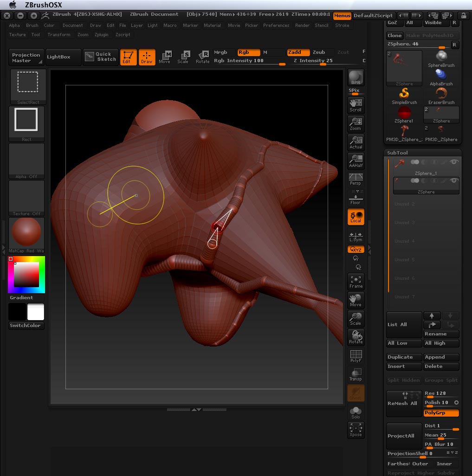Select Rotate mode in top shelf

203,57
